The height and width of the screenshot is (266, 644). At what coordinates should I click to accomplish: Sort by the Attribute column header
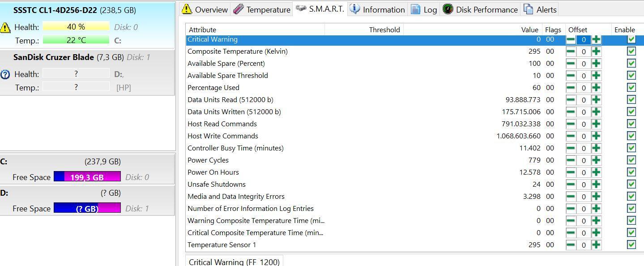click(x=255, y=30)
